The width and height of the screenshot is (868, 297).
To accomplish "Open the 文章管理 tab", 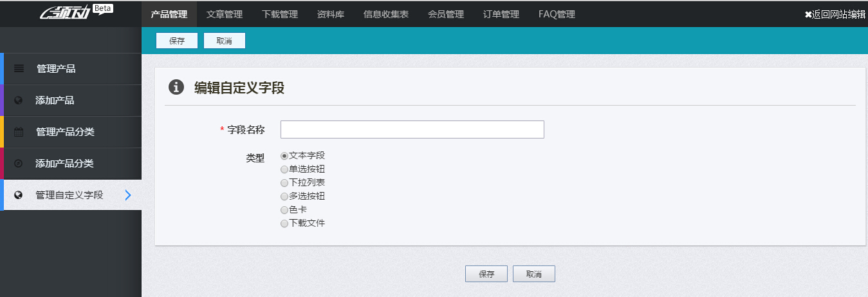I will [225, 14].
